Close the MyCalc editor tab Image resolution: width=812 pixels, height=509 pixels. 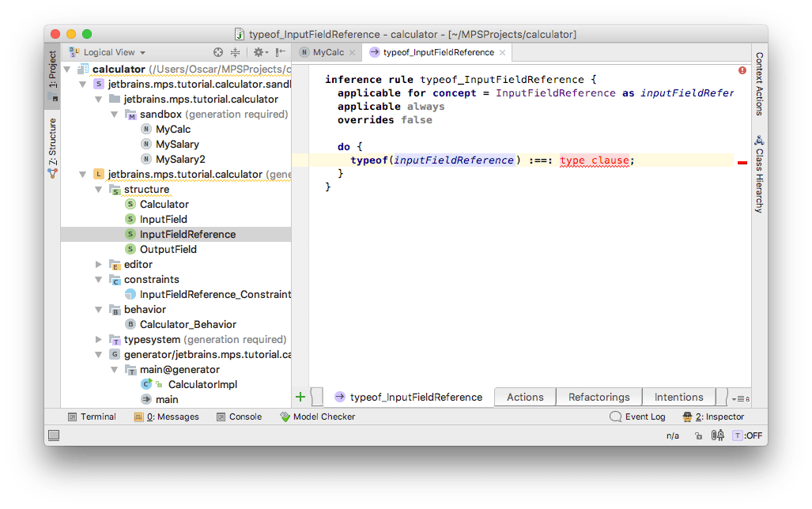tap(353, 52)
